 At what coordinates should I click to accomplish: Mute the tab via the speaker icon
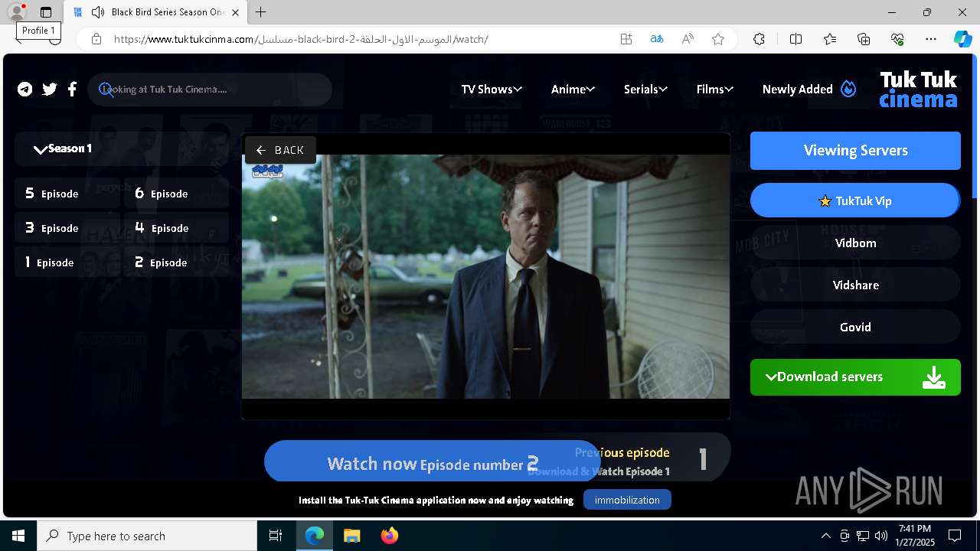(x=97, y=12)
